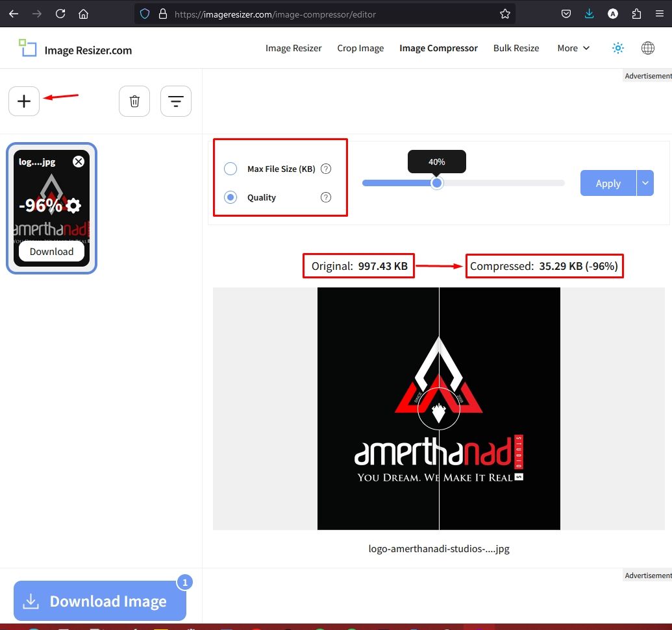Save page to Pocket

coord(566,14)
